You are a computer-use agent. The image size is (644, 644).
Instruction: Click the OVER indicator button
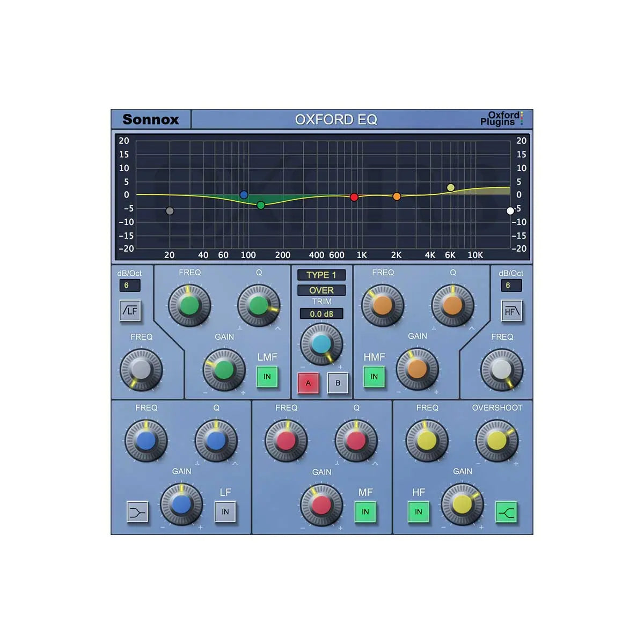click(320, 290)
